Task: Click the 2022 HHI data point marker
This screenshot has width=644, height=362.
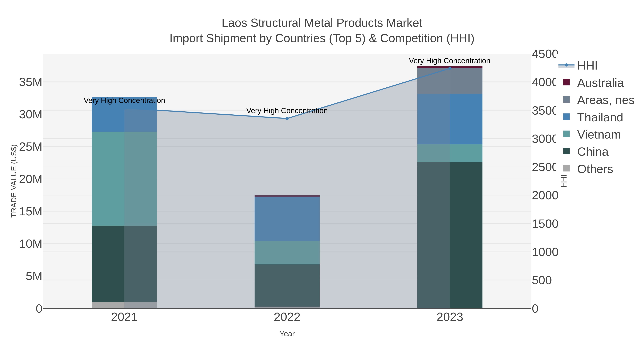Action: tap(287, 119)
